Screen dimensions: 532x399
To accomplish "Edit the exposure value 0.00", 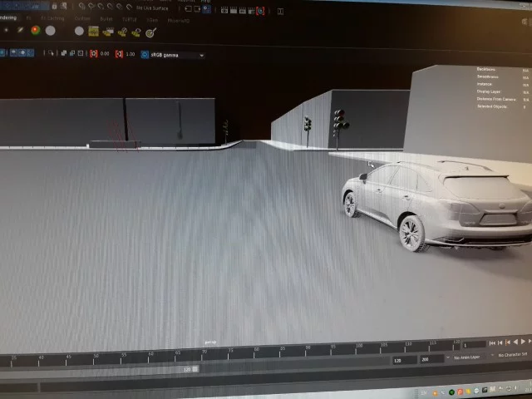I will (105, 53).
